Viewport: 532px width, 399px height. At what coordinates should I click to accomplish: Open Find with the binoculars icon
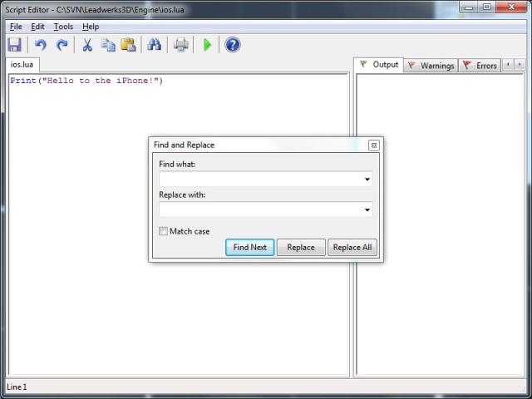(154, 45)
